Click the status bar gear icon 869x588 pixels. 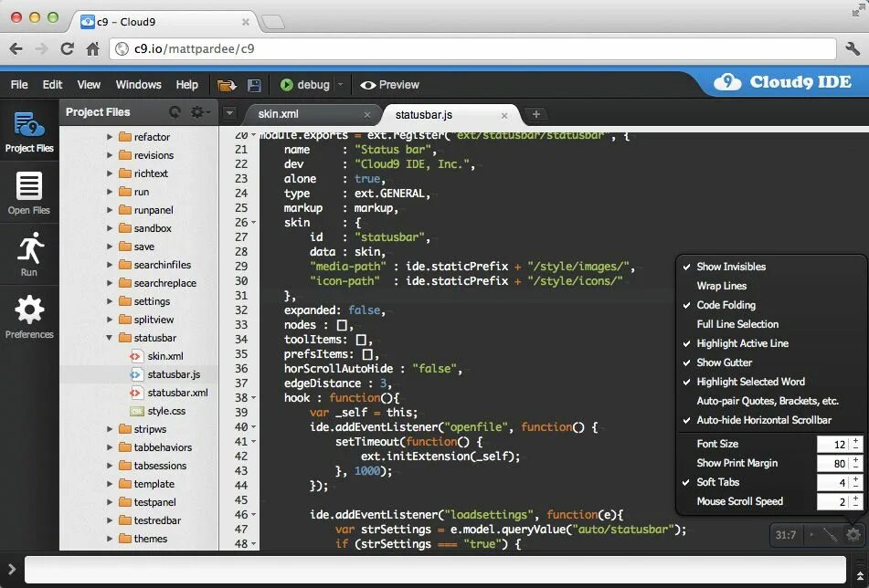click(853, 534)
